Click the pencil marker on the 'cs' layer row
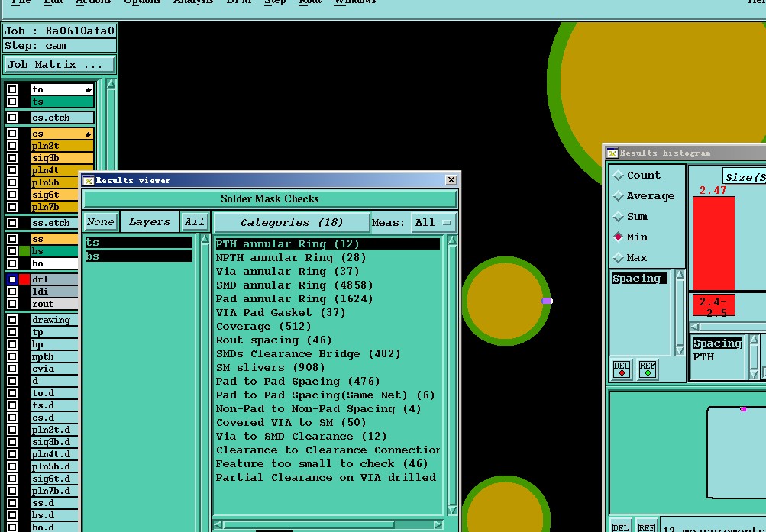 click(89, 134)
